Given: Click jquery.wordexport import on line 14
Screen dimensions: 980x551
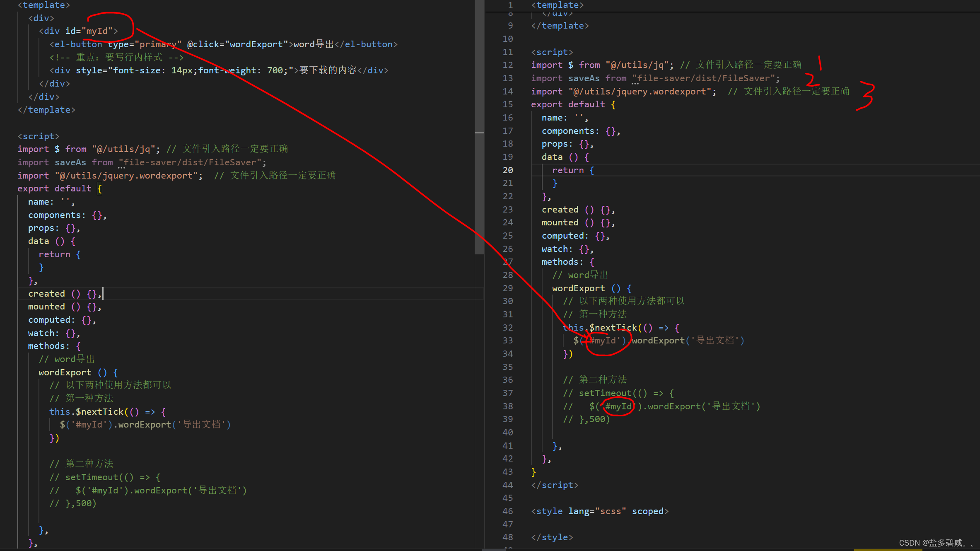Looking at the screenshot, I should pos(624,91).
